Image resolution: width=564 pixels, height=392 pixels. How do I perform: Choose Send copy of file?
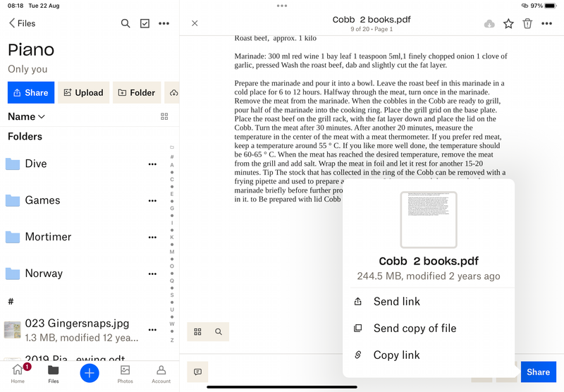[x=429, y=328]
